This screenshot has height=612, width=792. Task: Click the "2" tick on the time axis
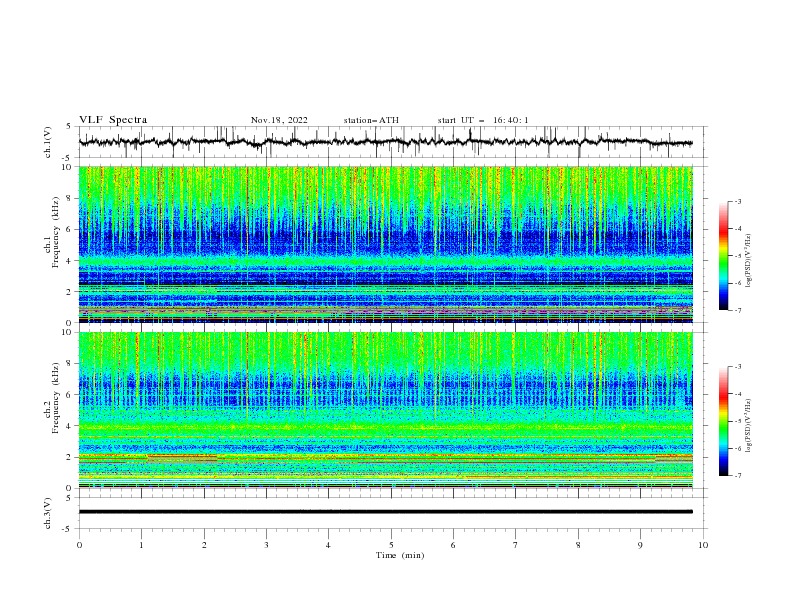coord(204,545)
